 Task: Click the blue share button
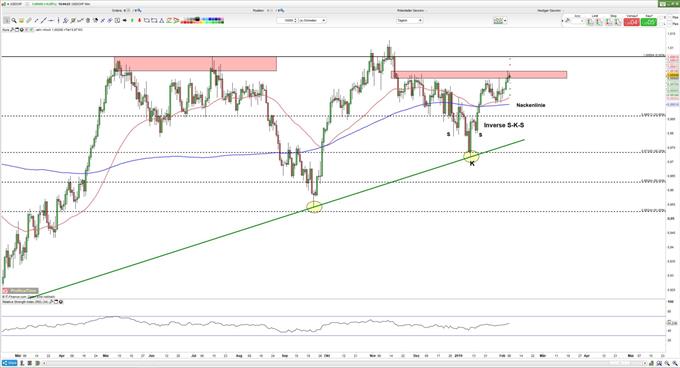(9, 363)
